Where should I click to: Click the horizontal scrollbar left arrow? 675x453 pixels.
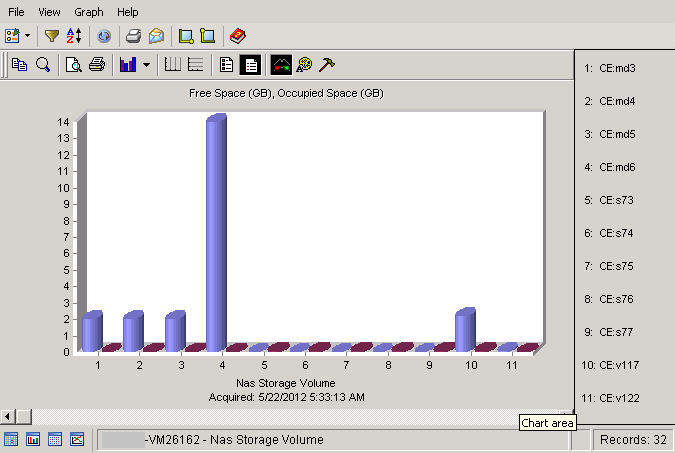coord(8,416)
